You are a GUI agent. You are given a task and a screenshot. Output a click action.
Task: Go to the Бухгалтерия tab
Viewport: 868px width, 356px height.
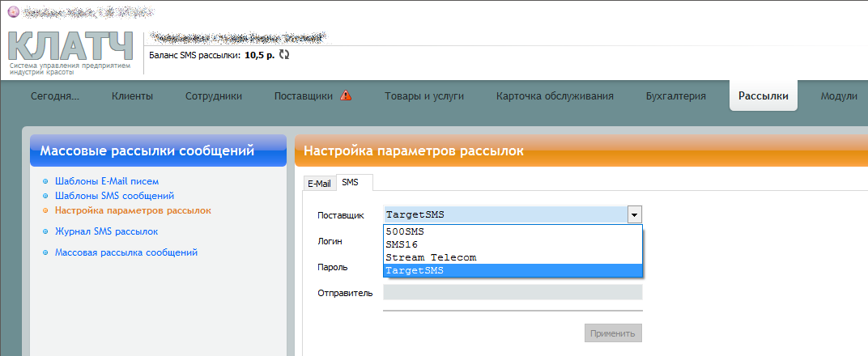[676, 96]
